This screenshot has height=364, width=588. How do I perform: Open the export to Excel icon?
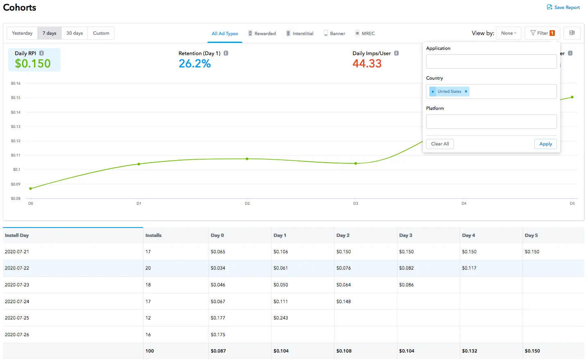pos(572,33)
